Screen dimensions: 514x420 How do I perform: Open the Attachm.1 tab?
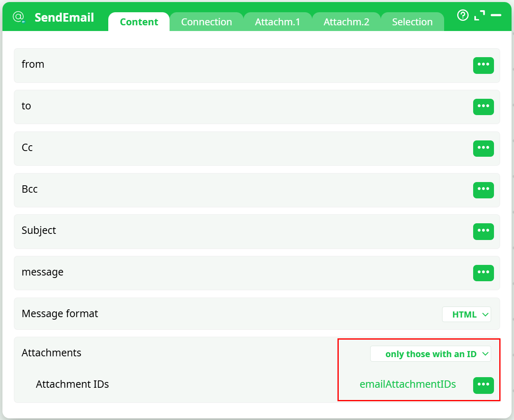pyautogui.click(x=277, y=22)
